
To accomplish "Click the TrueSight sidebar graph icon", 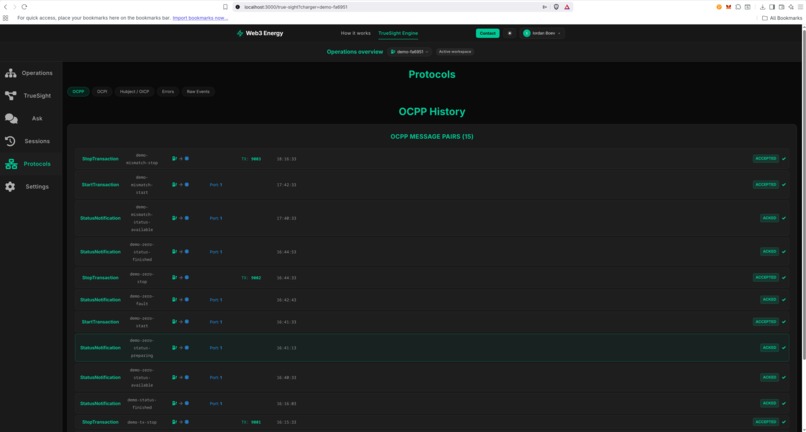I will pos(10,96).
